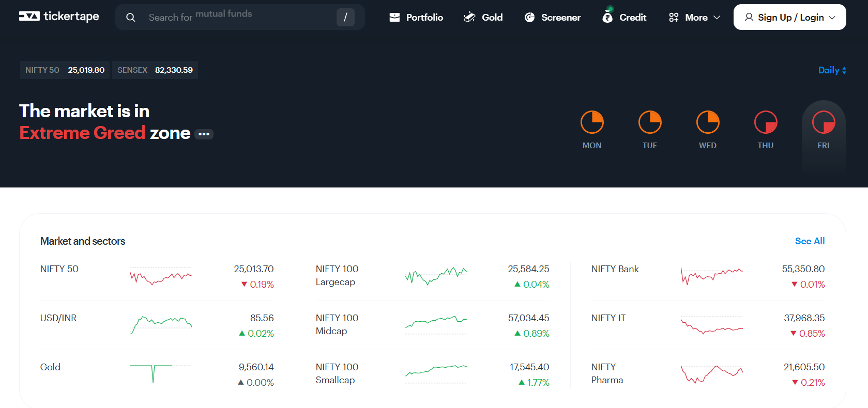Viewport: 868px width, 408px height.
Task: Select Tuesday's market mood pie icon
Action: [x=650, y=123]
